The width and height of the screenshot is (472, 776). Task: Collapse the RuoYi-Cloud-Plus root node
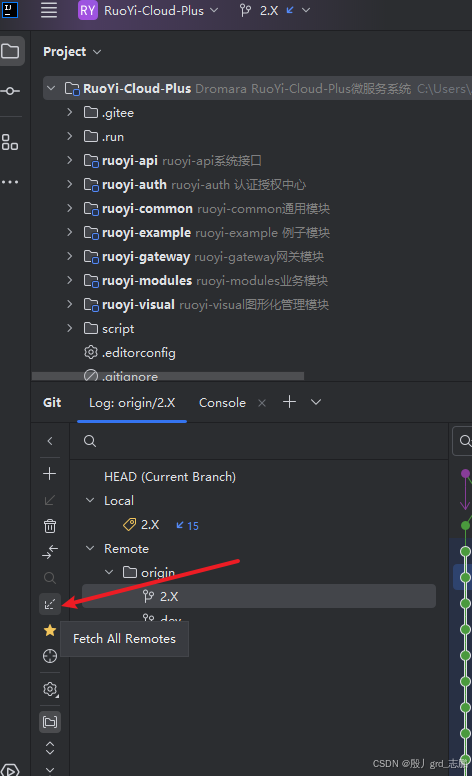point(51,89)
